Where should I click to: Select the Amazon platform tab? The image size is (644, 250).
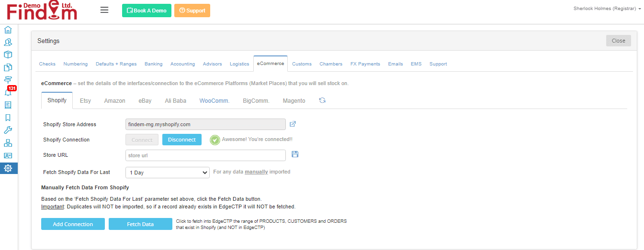pos(115,101)
